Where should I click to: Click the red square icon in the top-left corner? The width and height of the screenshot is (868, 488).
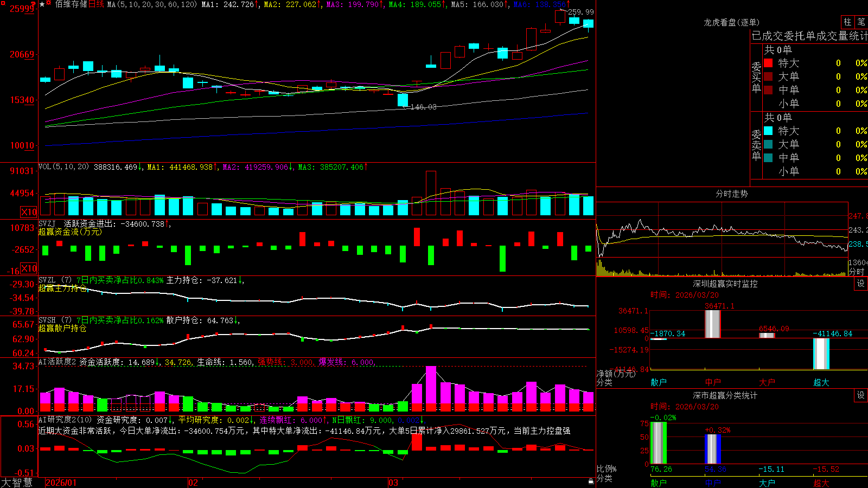(x=3, y=3)
